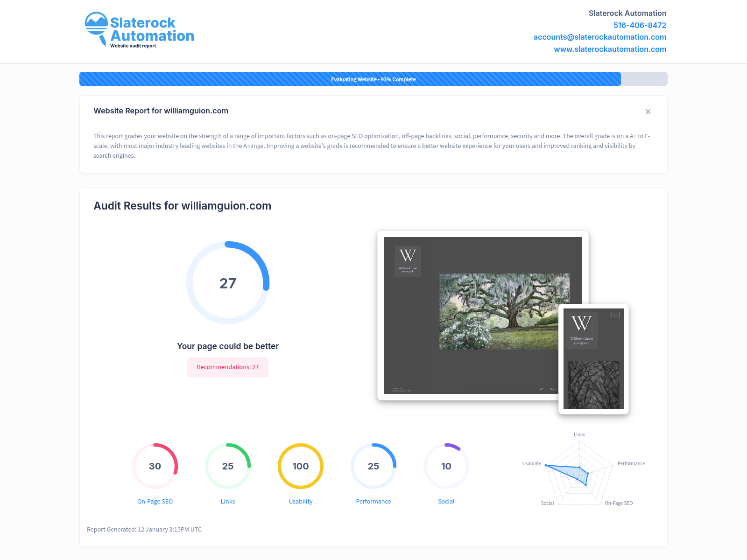Click the On-Page SEO score circle 30
747x560 pixels.
pyautogui.click(x=155, y=466)
